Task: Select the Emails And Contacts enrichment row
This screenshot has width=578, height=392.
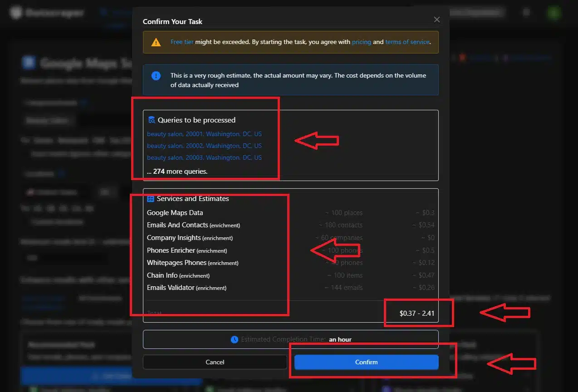Action: click(193, 225)
